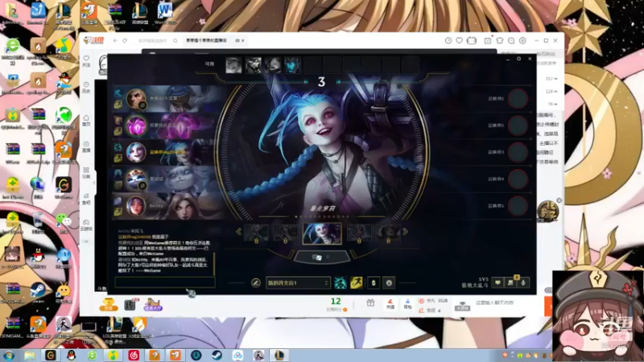Pick the blue-faced bench champion portrait
Screen dimensions: 644x362
(292, 65)
